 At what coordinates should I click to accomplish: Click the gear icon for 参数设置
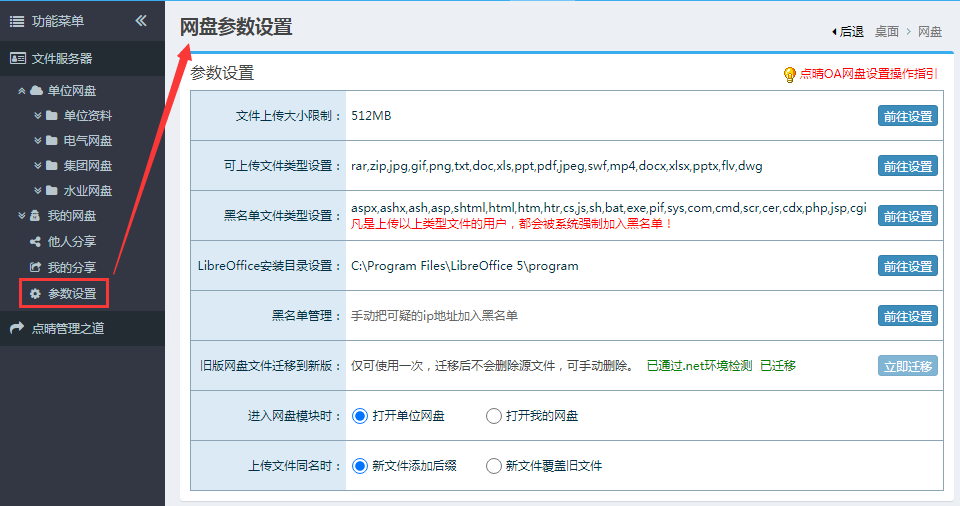(x=35, y=294)
